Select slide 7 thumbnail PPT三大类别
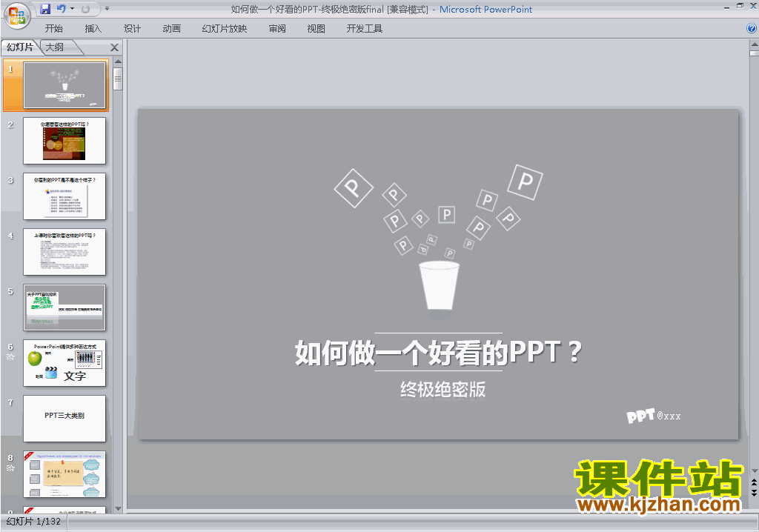Viewport: 759px width, 532px height. coord(64,419)
